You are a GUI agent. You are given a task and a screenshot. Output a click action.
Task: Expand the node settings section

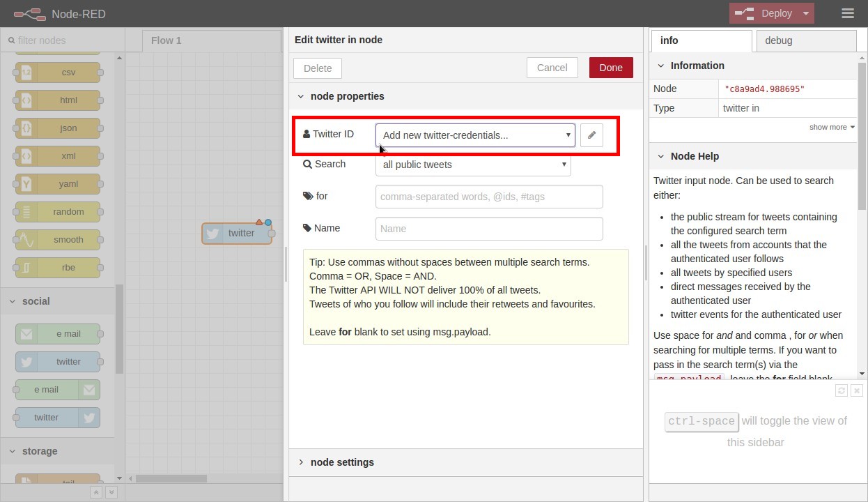coord(465,462)
